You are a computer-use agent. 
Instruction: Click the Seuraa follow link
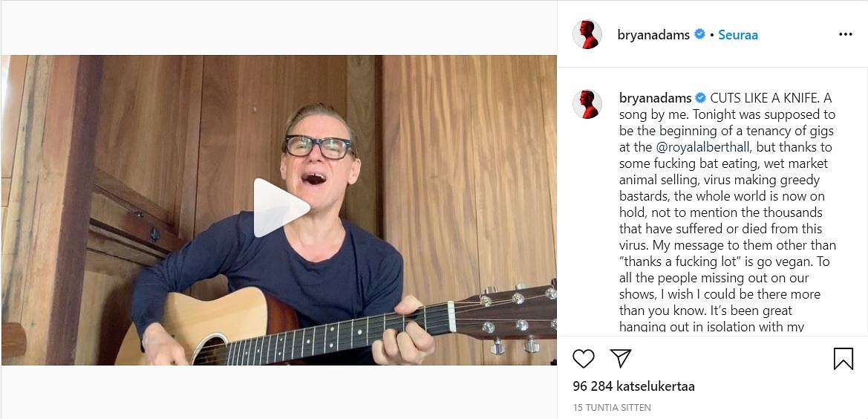coord(738,35)
